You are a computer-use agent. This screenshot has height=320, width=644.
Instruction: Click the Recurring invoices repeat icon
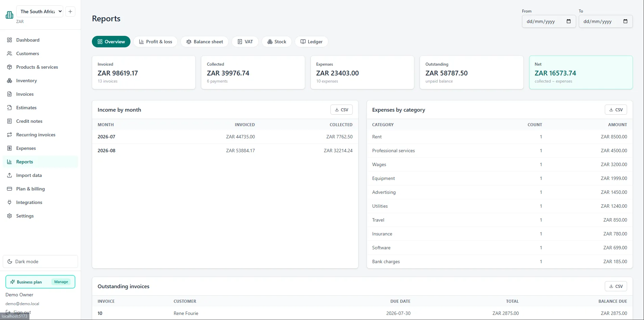[9, 135]
